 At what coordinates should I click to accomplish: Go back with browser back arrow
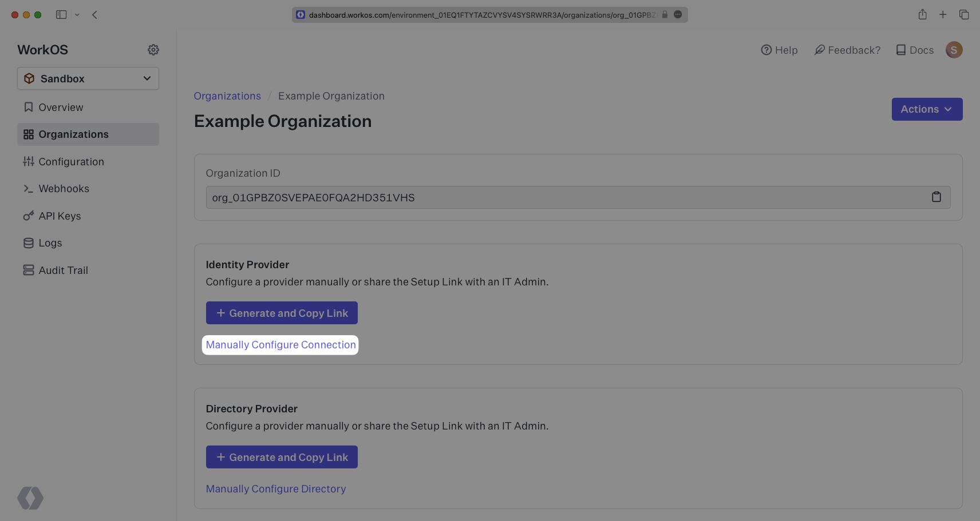pos(95,15)
